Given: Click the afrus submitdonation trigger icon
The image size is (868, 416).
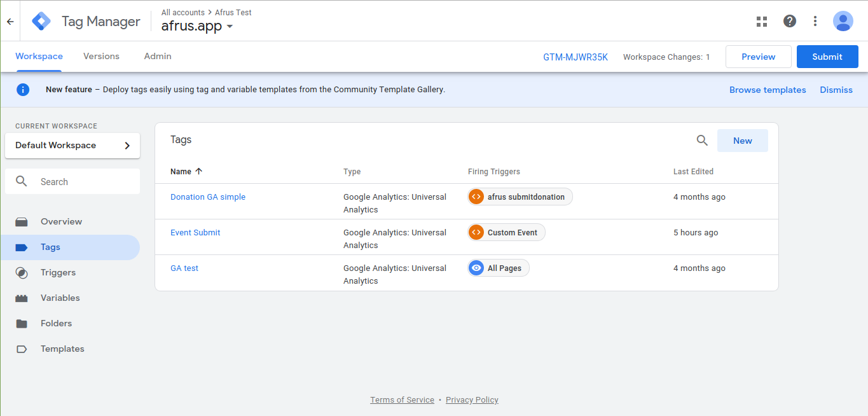Looking at the screenshot, I should pyautogui.click(x=476, y=197).
